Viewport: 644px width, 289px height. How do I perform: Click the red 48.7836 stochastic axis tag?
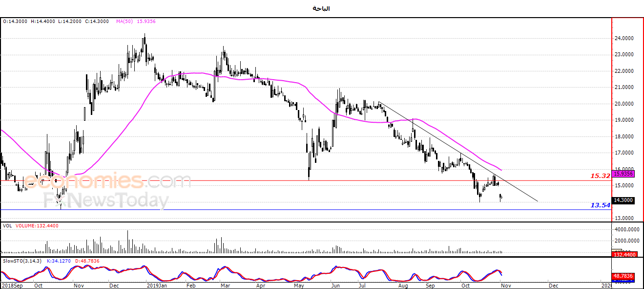(x=623, y=276)
